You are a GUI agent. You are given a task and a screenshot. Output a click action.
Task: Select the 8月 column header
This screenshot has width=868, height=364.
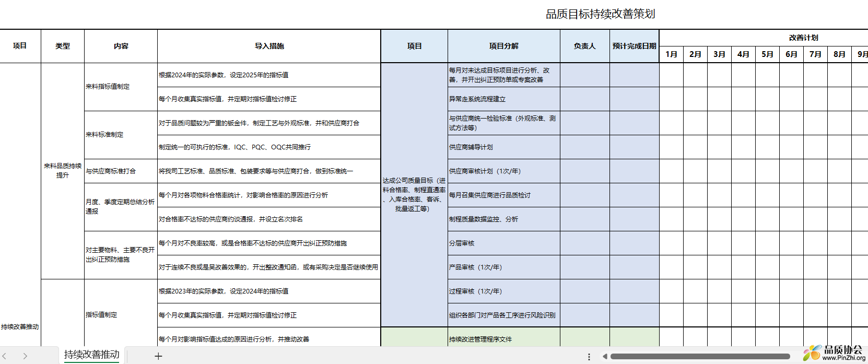(840, 54)
